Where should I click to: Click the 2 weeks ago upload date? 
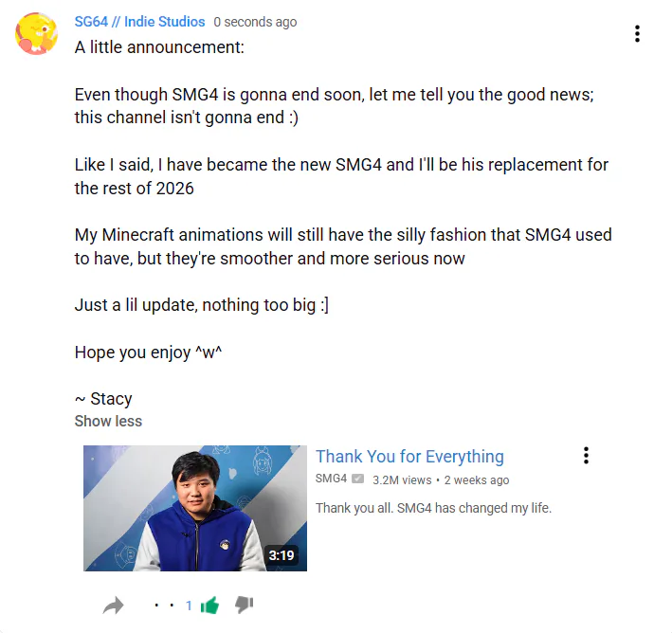pyautogui.click(x=477, y=480)
